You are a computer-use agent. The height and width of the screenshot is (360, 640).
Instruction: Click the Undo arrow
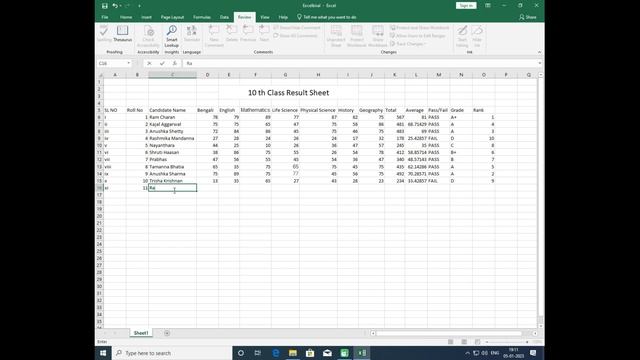tap(115, 6)
